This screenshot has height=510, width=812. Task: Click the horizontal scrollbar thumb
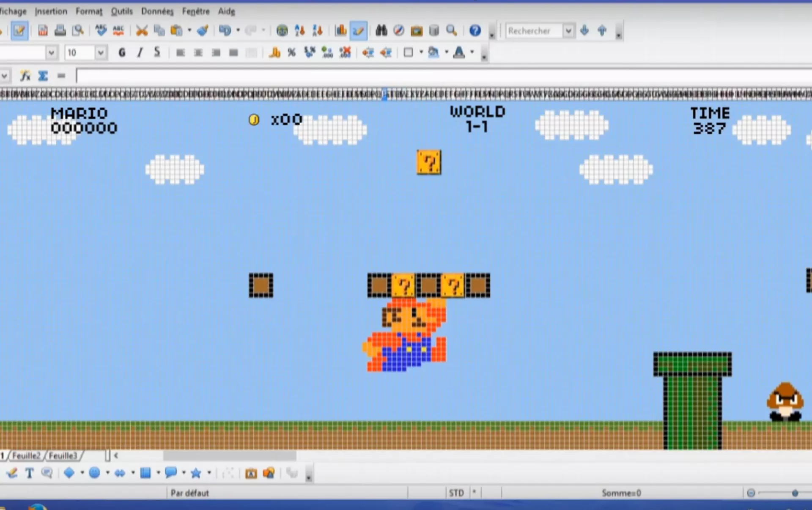pyautogui.click(x=230, y=455)
